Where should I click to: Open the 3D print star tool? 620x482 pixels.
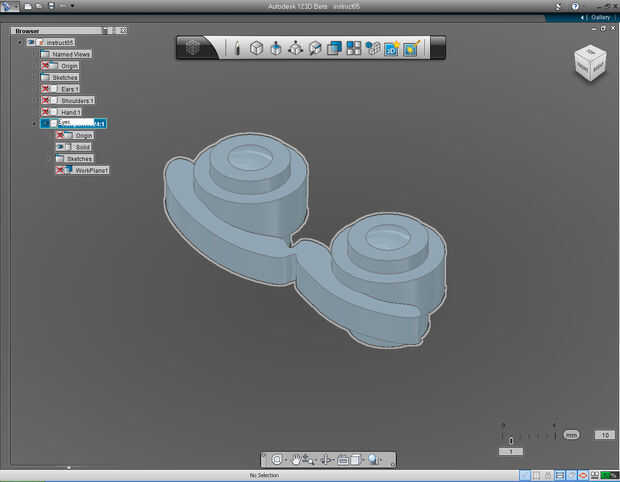click(x=392, y=48)
